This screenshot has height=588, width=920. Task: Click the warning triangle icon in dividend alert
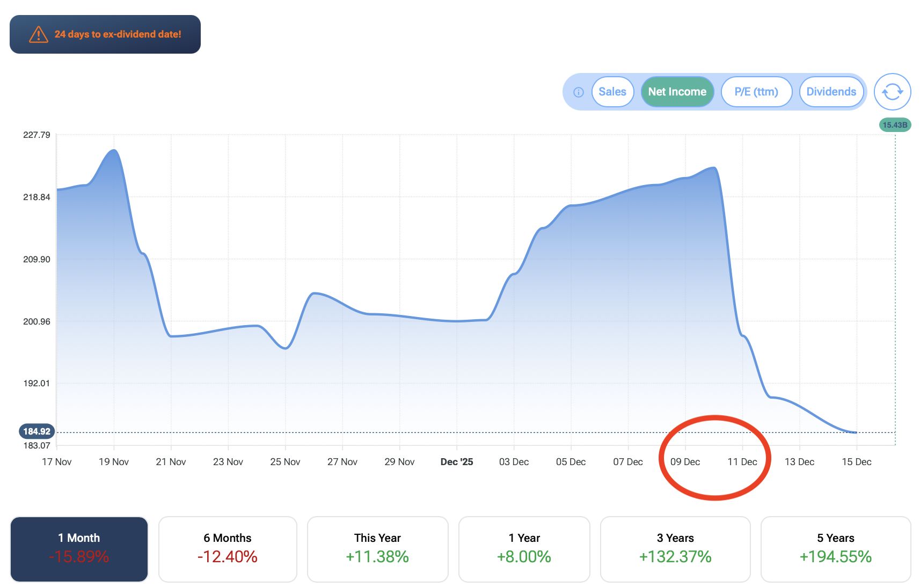pos(39,34)
